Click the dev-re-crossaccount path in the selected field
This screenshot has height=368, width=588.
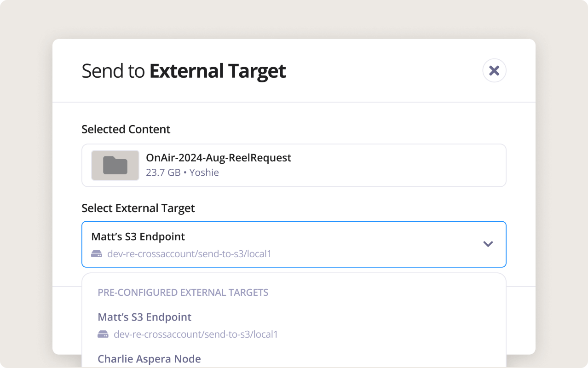tap(189, 253)
